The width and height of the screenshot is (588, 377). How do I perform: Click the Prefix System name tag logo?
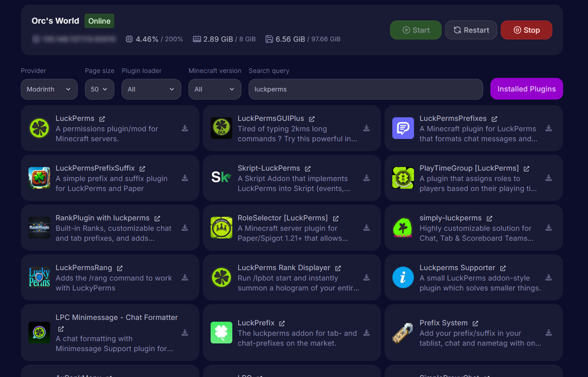click(403, 333)
